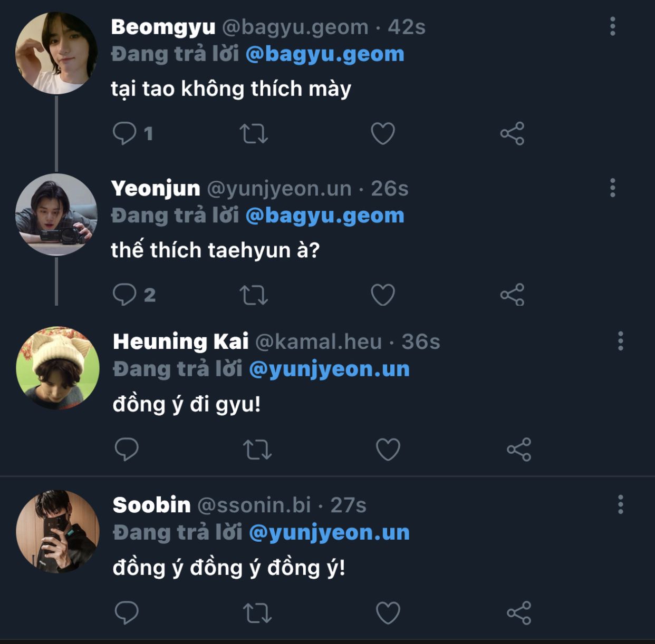The height and width of the screenshot is (644, 655).
Task: Share Beomgyu's tweet
Action: pyautogui.click(x=512, y=133)
